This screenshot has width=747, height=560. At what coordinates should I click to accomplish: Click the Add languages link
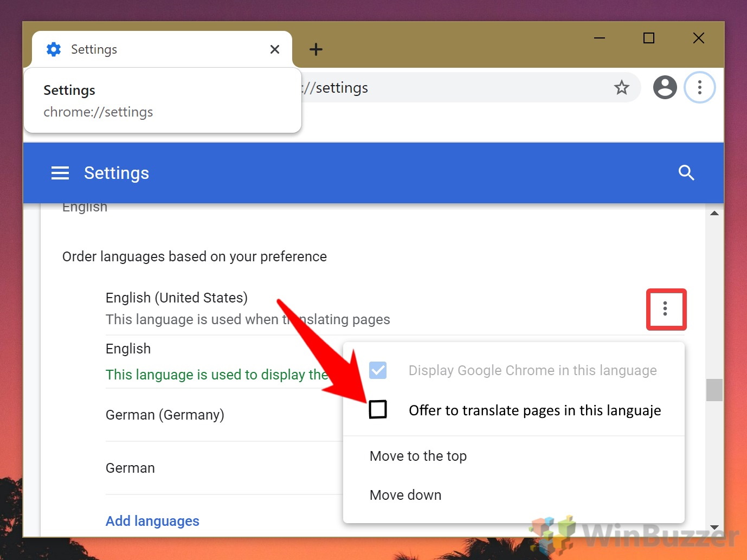(x=152, y=521)
